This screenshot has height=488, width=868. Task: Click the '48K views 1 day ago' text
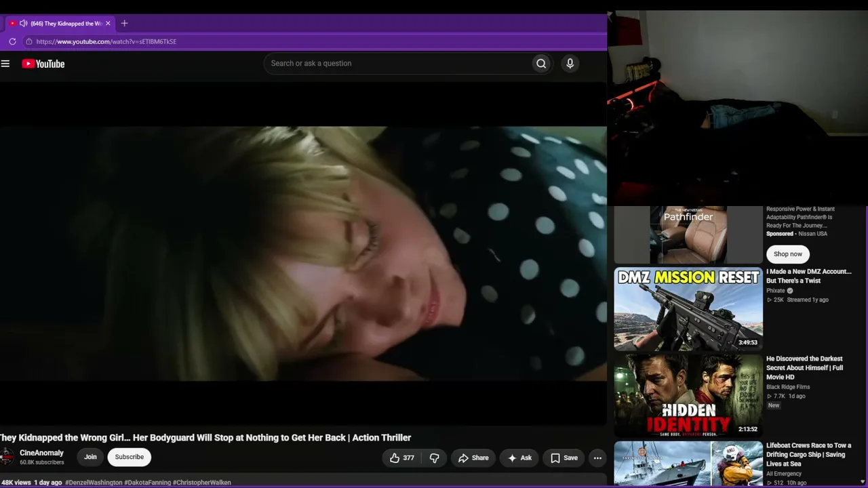(31, 483)
